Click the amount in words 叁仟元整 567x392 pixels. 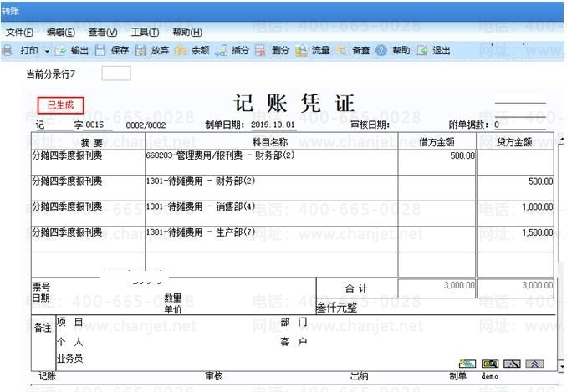pos(337,308)
